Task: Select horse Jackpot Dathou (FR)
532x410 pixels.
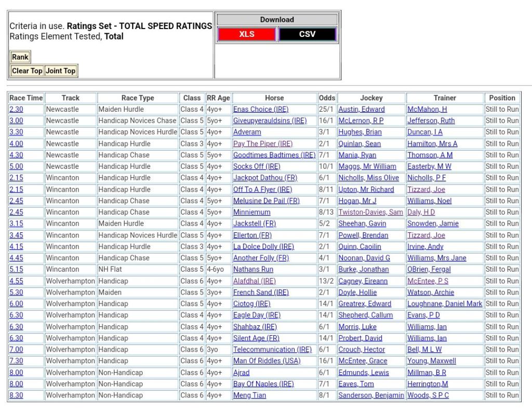Action: [265, 178]
